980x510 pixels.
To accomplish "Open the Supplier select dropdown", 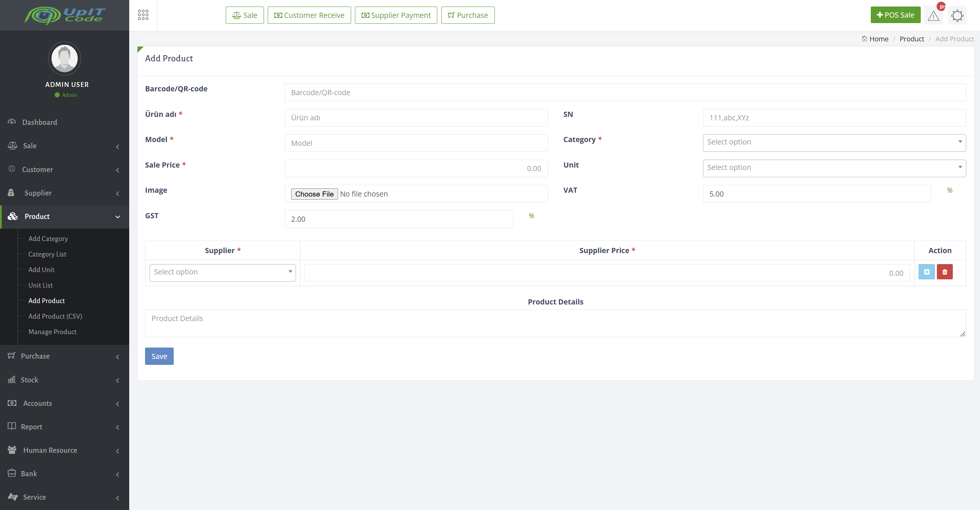I will [x=223, y=272].
